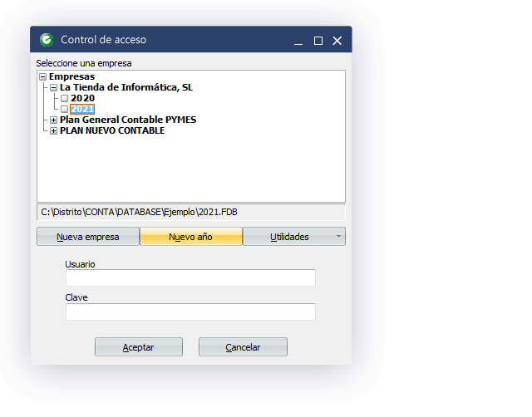Select the 2020 year label in the tree
Viewport: 532px width, 417px height.
click(82, 98)
